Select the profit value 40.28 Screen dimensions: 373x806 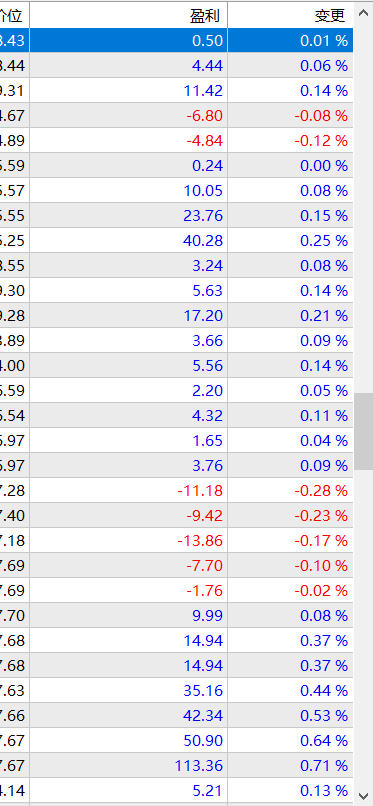tap(203, 241)
